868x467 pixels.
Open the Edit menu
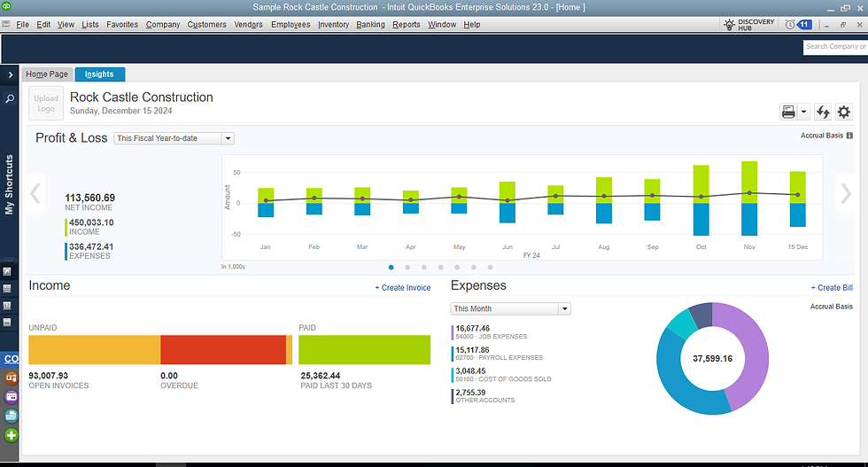point(43,25)
